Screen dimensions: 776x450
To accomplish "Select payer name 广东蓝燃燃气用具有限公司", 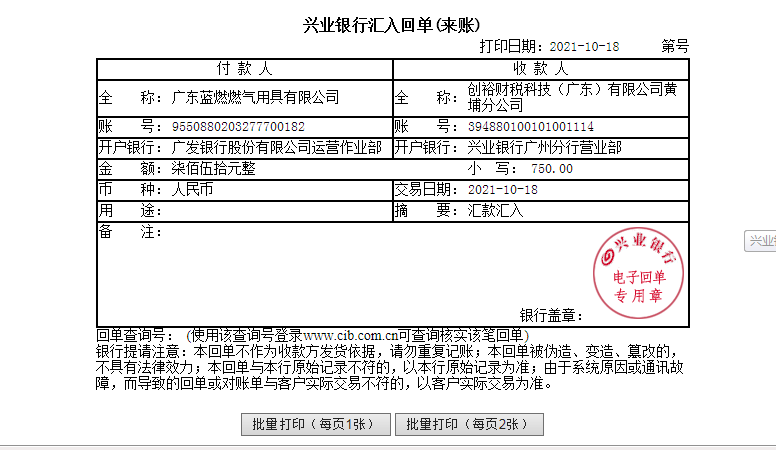I will (x=255, y=98).
